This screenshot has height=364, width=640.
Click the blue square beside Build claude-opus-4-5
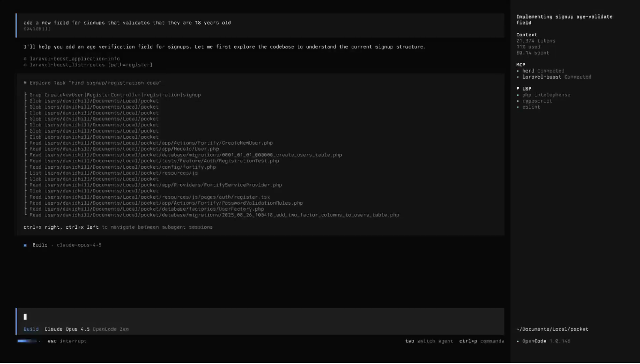[25, 245]
